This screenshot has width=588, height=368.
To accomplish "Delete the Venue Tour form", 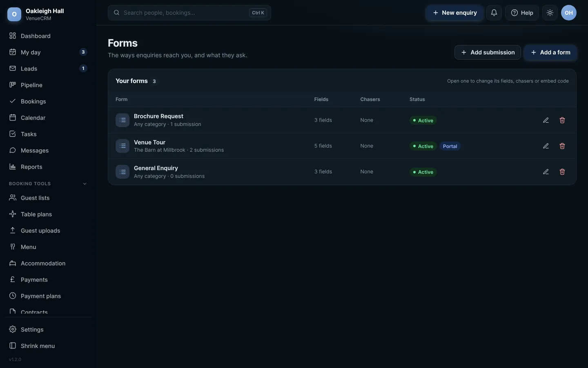I will [x=562, y=146].
